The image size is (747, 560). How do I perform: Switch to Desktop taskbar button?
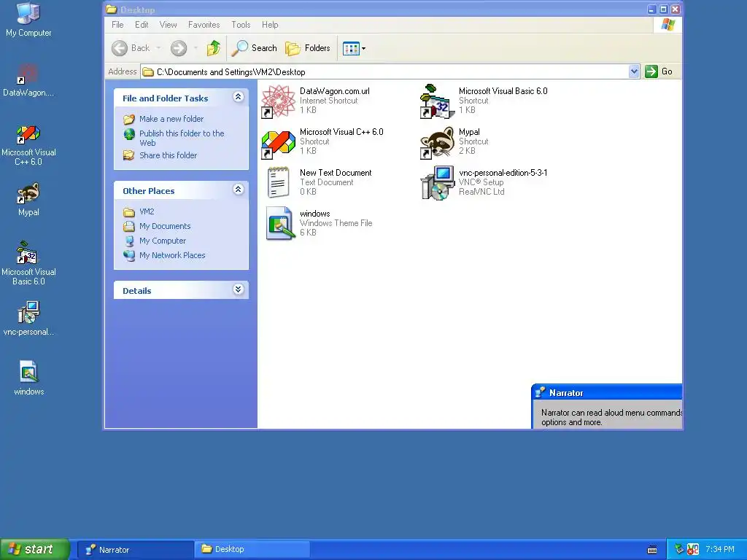pos(252,550)
